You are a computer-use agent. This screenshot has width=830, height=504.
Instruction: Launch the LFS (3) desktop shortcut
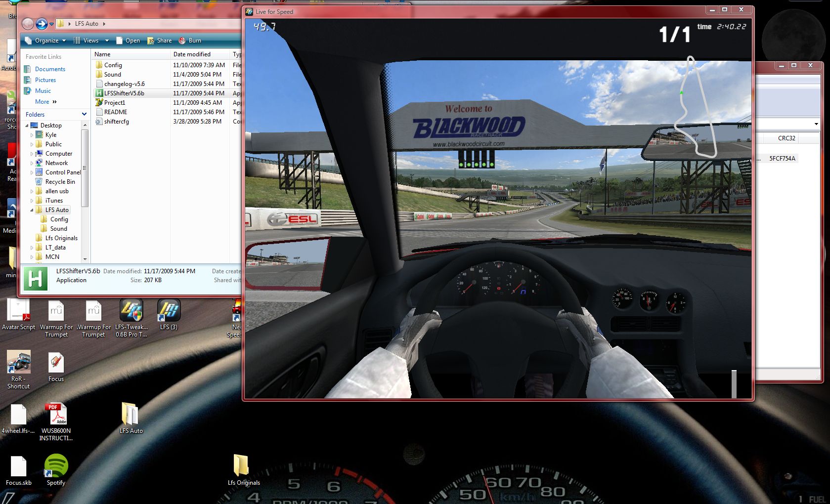pos(169,315)
